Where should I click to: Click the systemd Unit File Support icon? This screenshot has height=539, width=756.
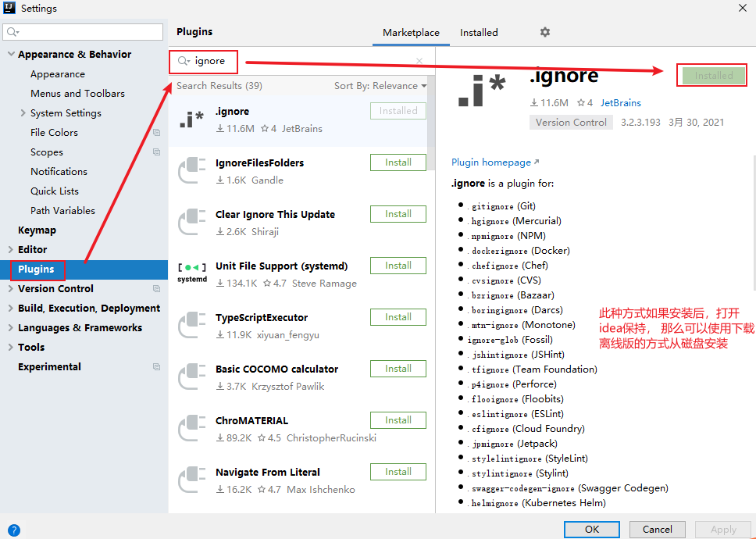pyautogui.click(x=192, y=273)
